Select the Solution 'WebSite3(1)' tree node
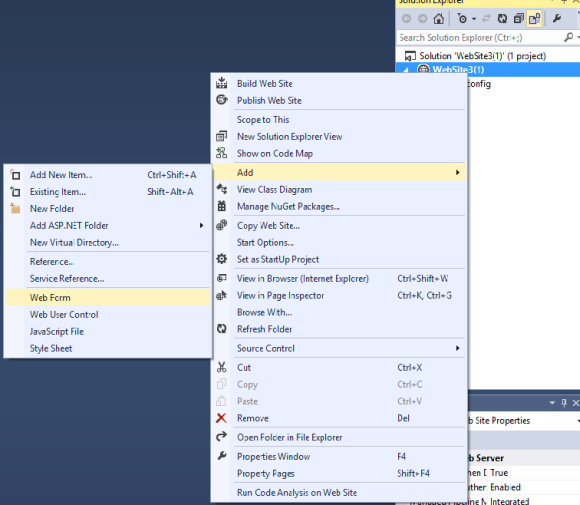This screenshot has height=505, width=580. [483, 56]
